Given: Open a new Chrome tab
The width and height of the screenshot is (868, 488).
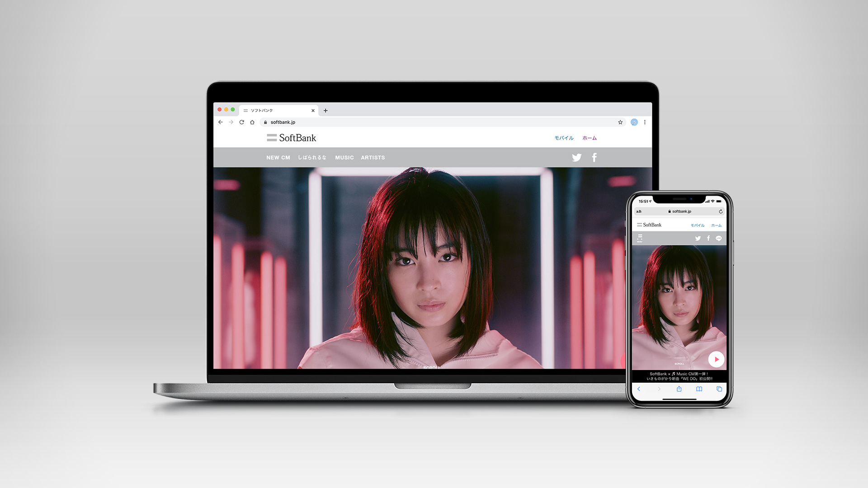Looking at the screenshot, I should 325,111.
